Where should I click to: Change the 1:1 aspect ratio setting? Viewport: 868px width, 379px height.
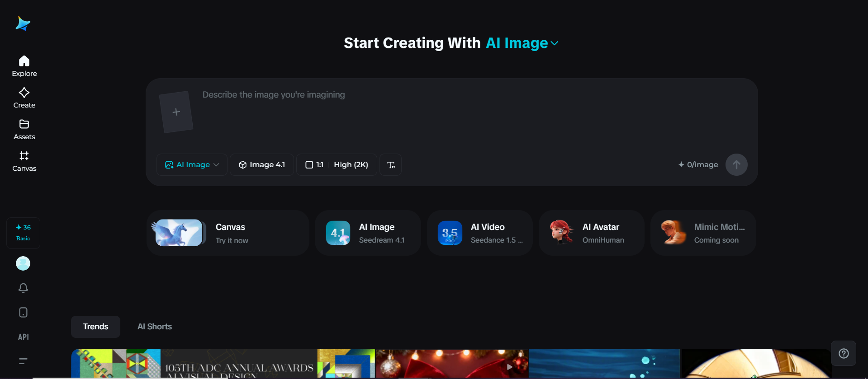(x=314, y=165)
